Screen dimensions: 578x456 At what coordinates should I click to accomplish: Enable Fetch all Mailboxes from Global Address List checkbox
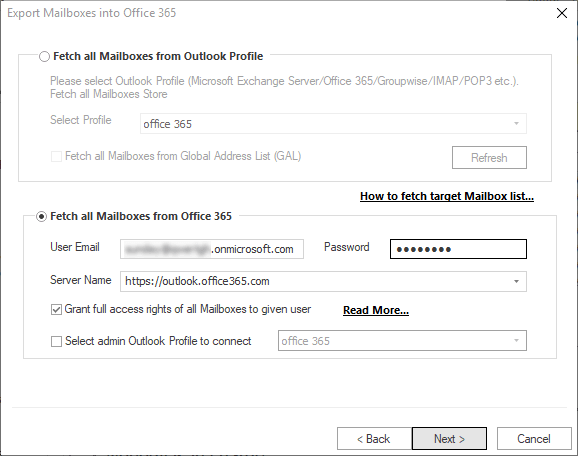click(x=56, y=156)
